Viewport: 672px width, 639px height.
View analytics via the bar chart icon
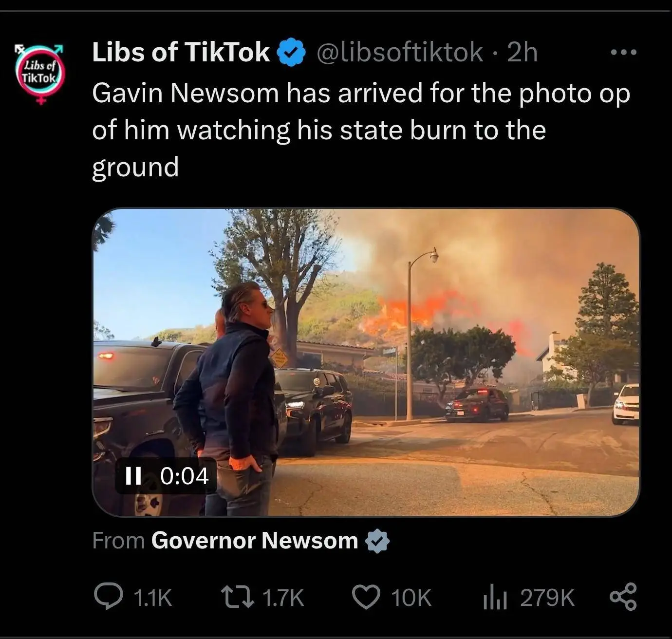pyautogui.click(x=495, y=597)
